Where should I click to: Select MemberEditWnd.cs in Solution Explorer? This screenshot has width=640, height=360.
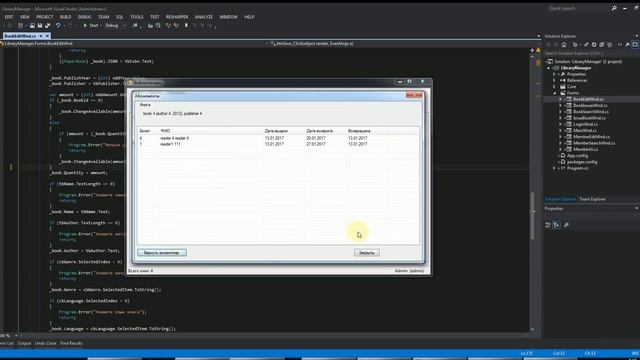591,137
